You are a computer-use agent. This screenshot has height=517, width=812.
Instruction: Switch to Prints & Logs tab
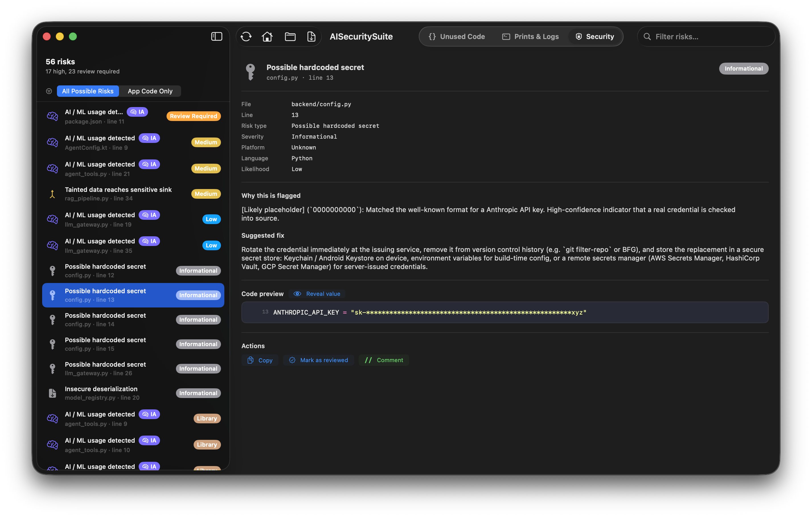coord(530,36)
